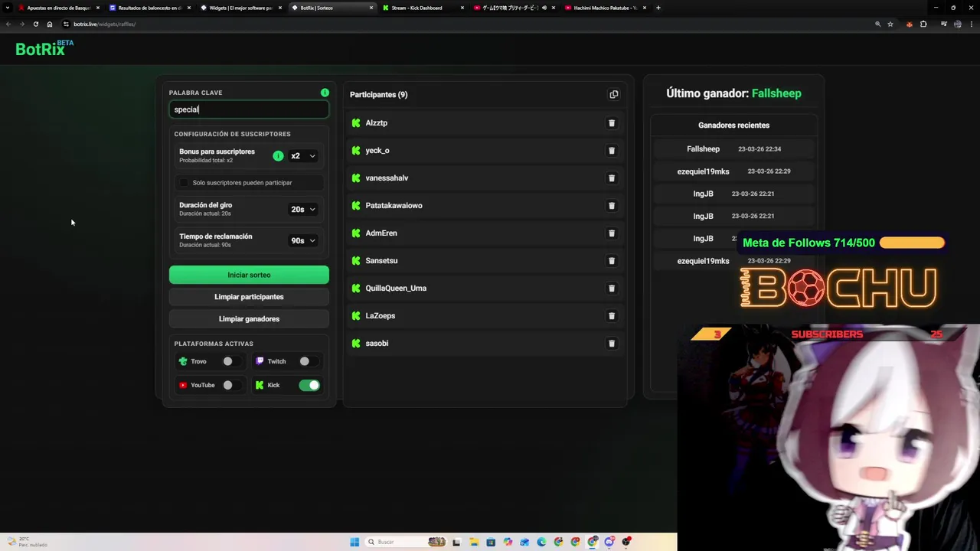
Task: Delete participant Sansetsu
Action: coord(611,261)
